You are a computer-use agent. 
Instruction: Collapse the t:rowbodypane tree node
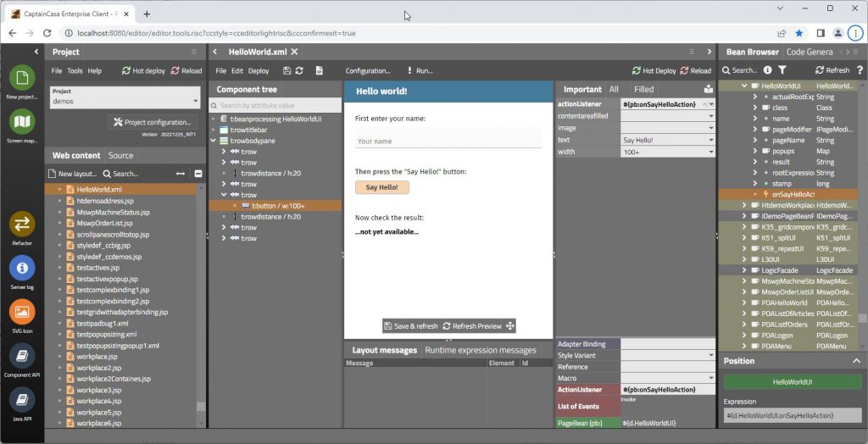tap(213, 141)
